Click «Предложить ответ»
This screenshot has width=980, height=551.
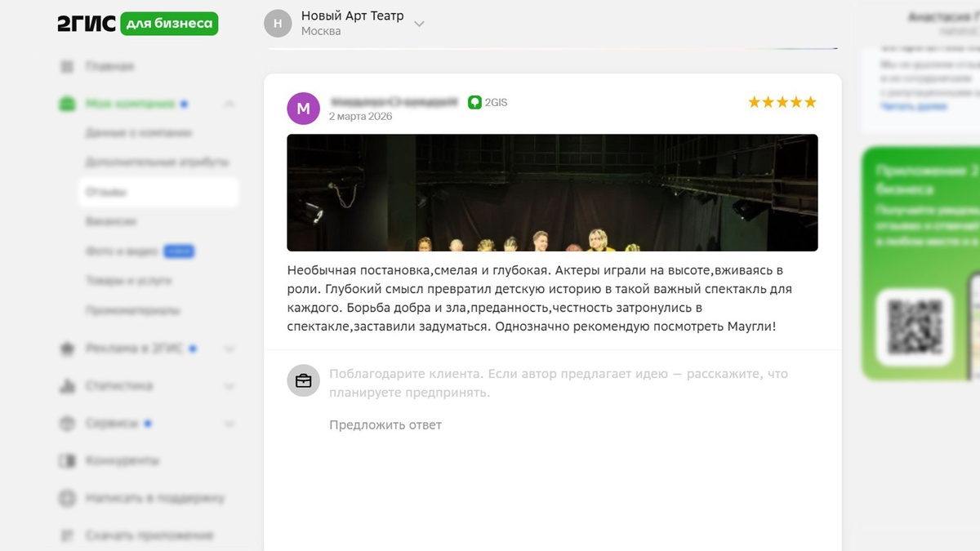pos(385,424)
